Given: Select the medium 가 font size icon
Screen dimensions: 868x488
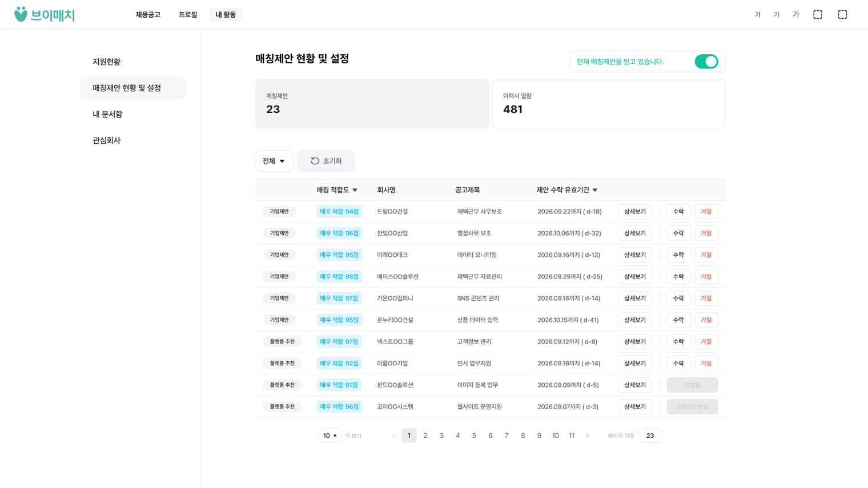Looking at the screenshot, I should pyautogui.click(x=777, y=15).
